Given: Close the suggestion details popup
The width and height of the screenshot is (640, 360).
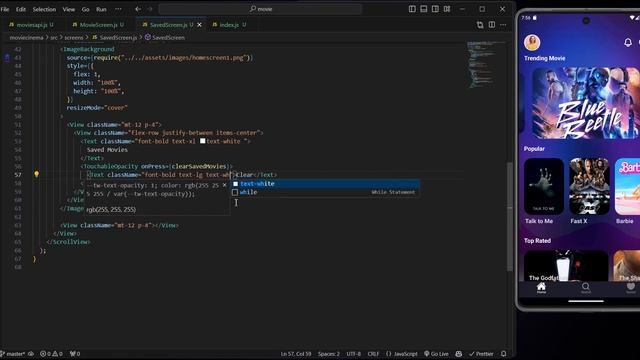Looking at the screenshot, I should pos(224,185).
